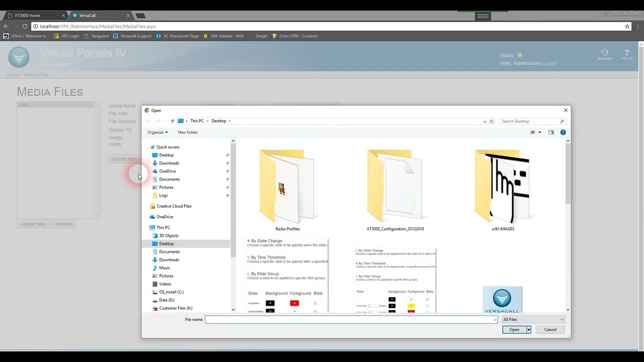Select the VersaCall logo image thumbnail

[x=503, y=300]
